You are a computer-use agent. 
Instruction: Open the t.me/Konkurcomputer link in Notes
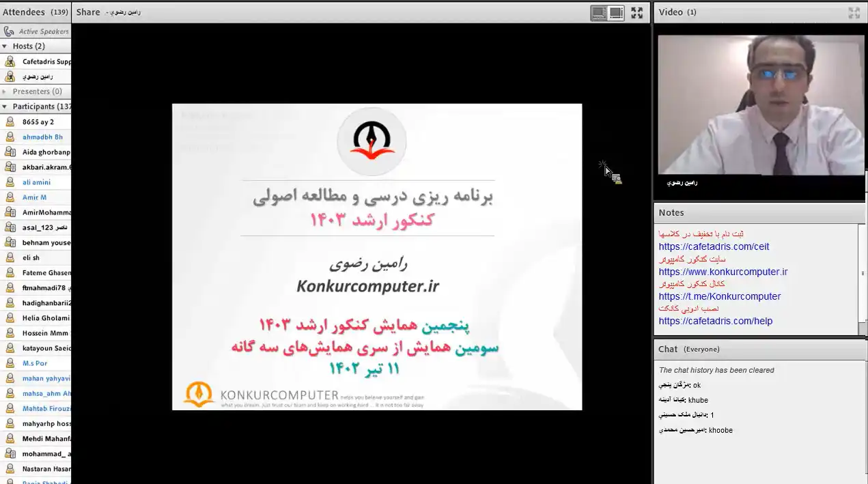pyautogui.click(x=720, y=296)
